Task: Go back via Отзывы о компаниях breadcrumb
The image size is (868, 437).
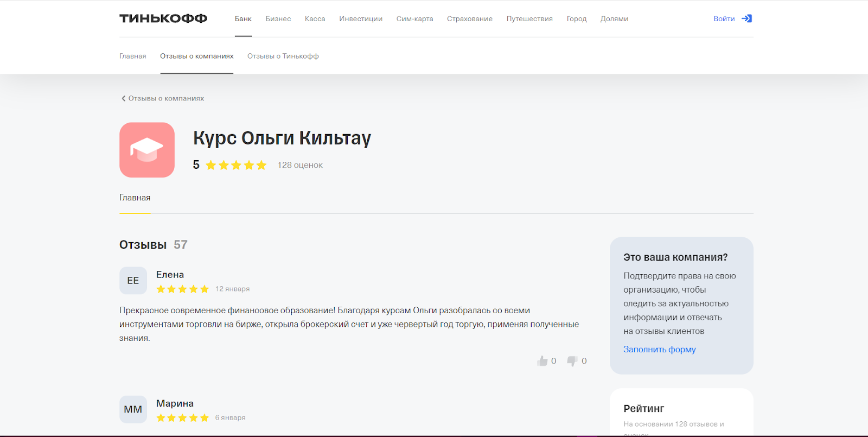Action: coord(166,98)
